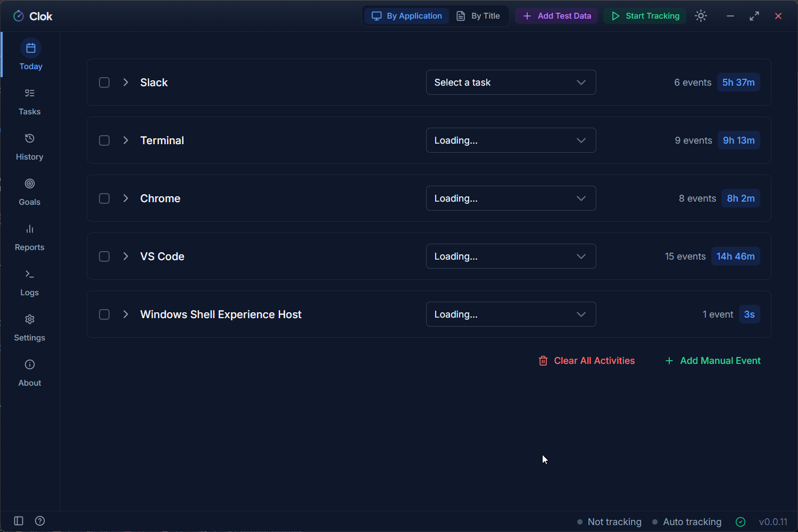Open the Reports bar chart icon
The height and width of the screenshot is (532, 798).
[30, 229]
